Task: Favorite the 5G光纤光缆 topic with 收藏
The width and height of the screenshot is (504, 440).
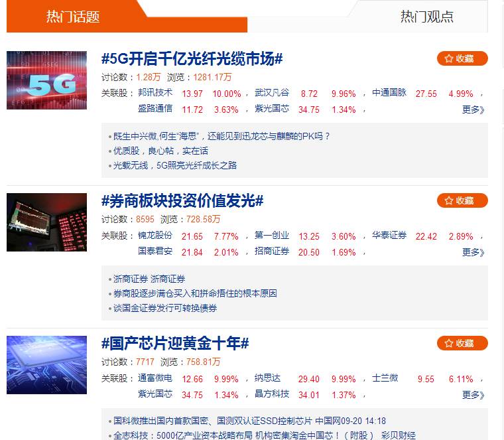Action: (462, 58)
